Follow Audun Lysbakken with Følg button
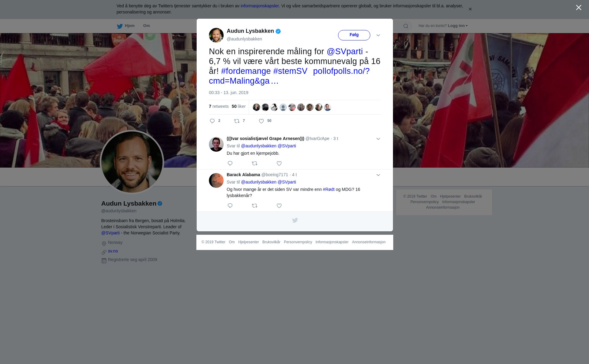The image size is (589, 364). [354, 35]
